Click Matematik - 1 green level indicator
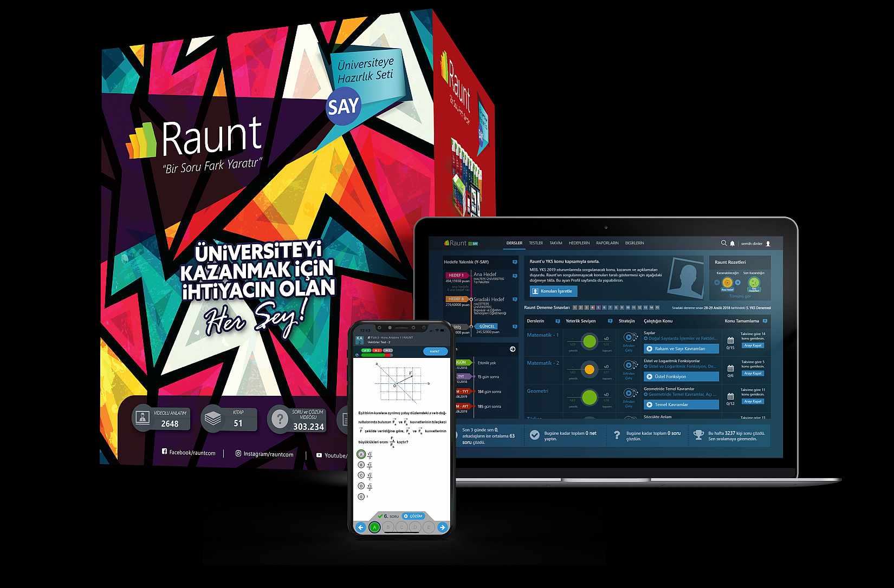The height and width of the screenshot is (588, 894). pos(589,342)
